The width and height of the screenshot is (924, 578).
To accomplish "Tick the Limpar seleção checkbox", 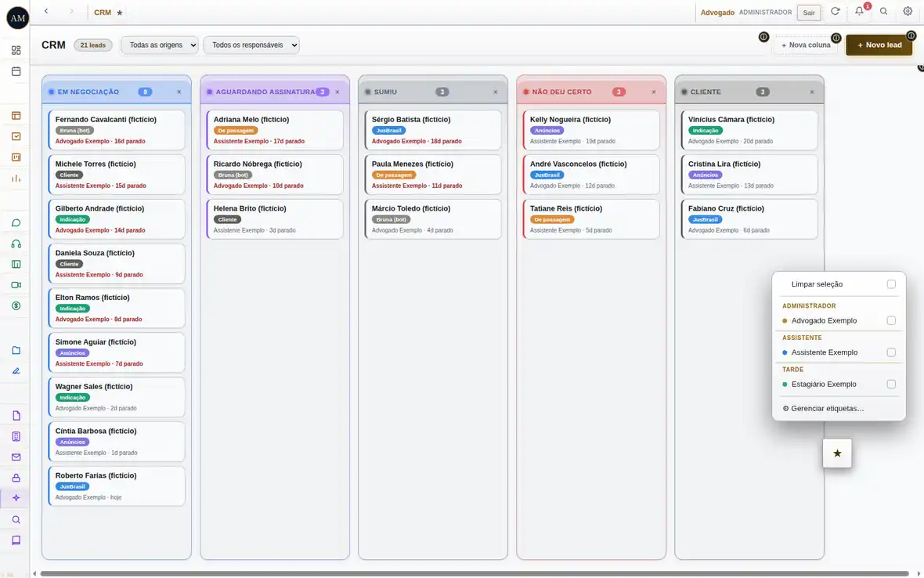I will [x=891, y=284].
